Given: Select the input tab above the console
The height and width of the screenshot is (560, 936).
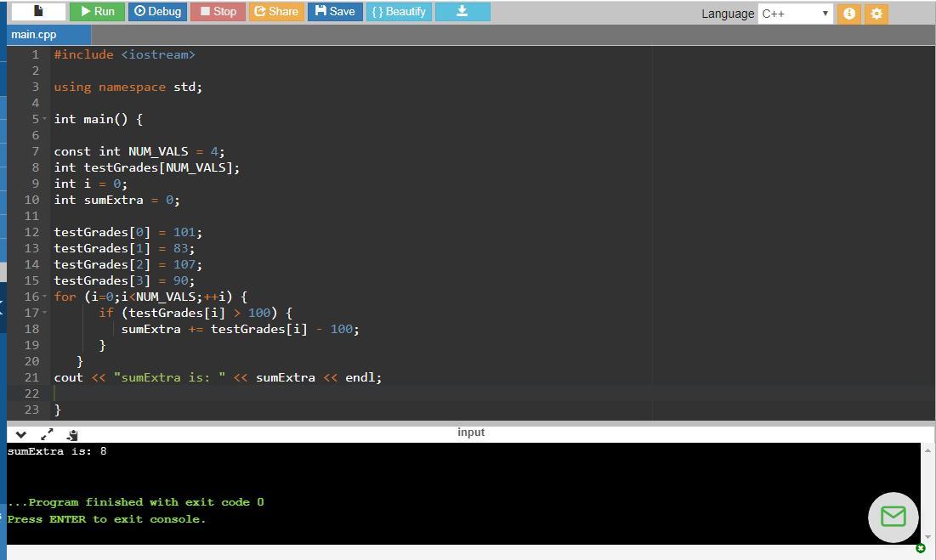Looking at the screenshot, I should (470, 433).
